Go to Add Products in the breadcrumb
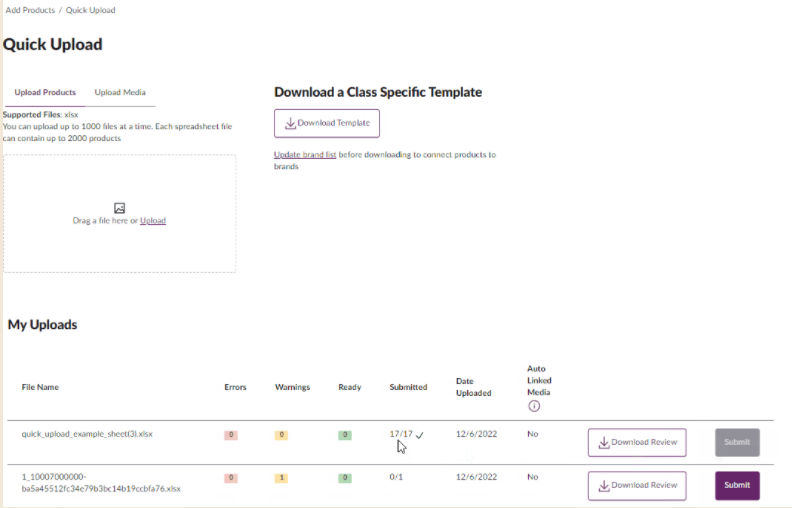The height and width of the screenshot is (508, 792). pos(30,10)
